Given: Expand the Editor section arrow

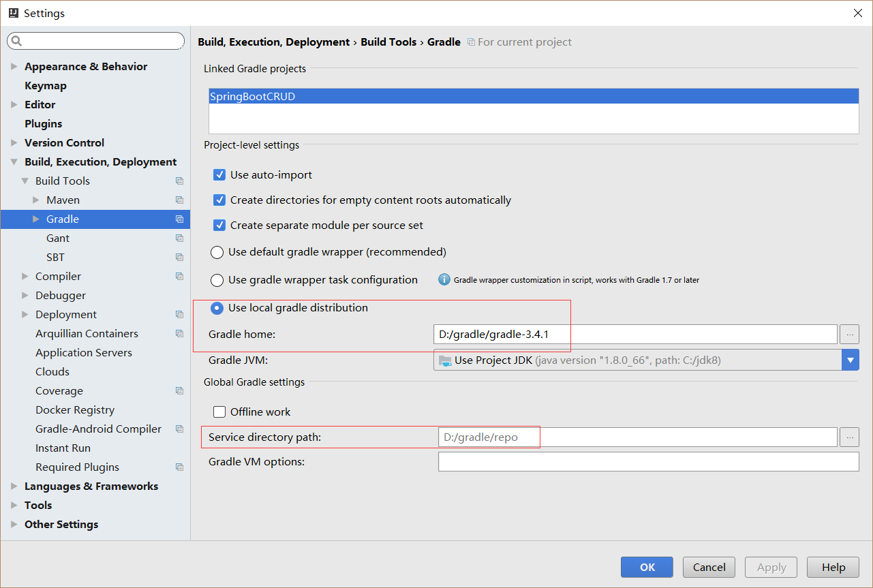Looking at the screenshot, I should point(14,105).
